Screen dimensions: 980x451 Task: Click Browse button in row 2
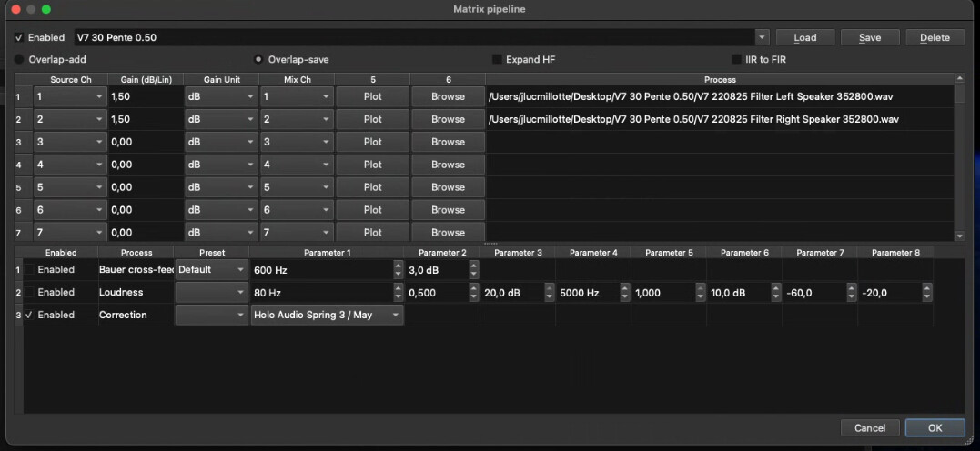[x=448, y=119]
